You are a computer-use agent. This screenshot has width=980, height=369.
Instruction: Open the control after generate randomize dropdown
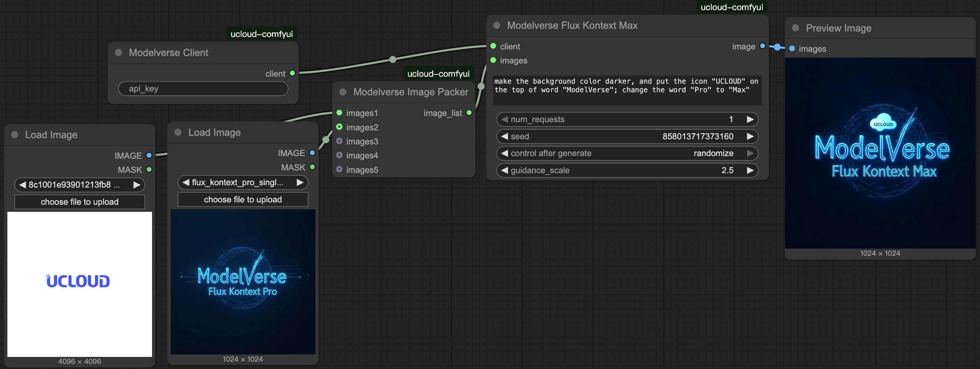point(627,153)
